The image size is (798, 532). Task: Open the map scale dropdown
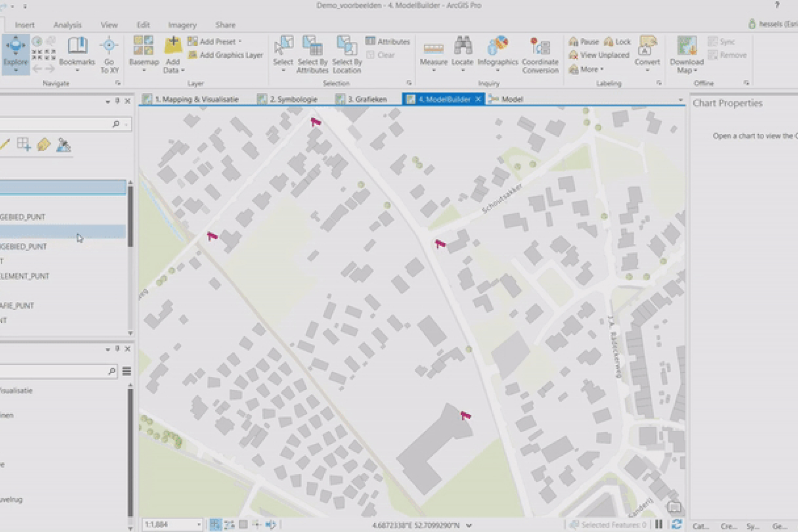199,525
